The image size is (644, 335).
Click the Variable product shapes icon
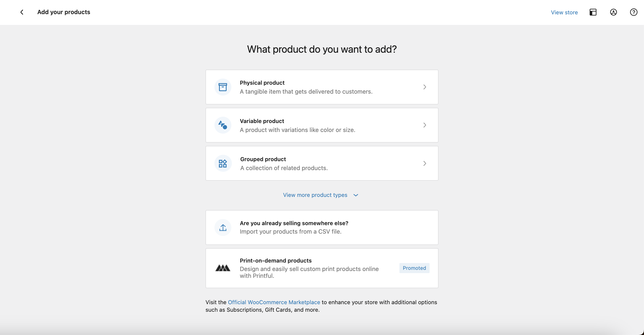click(222, 125)
